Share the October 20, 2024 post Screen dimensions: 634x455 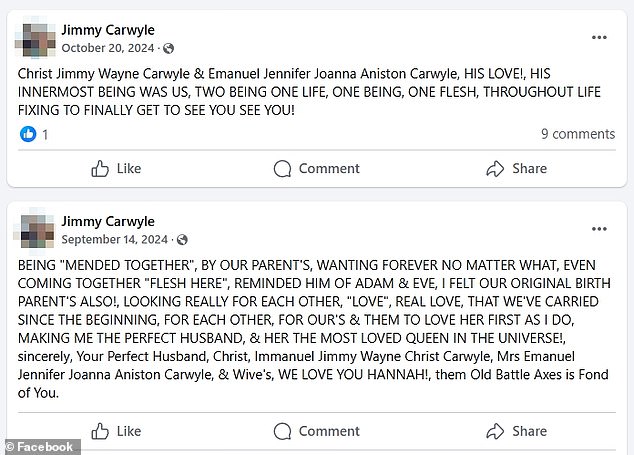click(516, 169)
